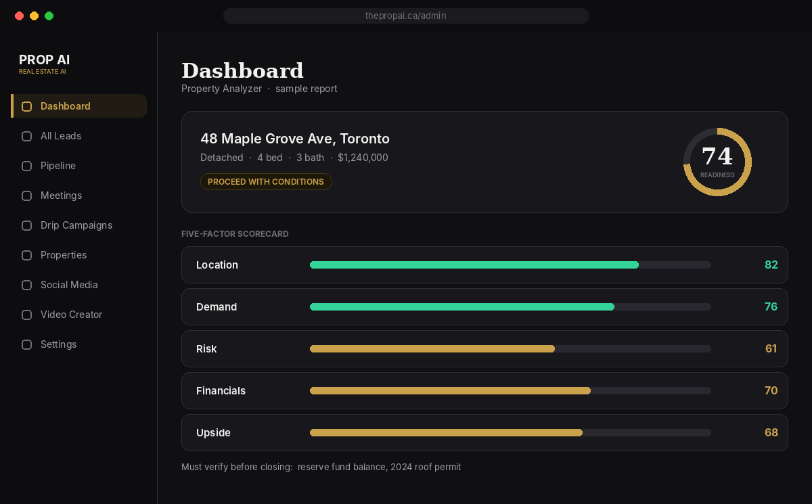Viewport: 812px width, 504px height.
Task: Go to All Leads
Action: 61,136
